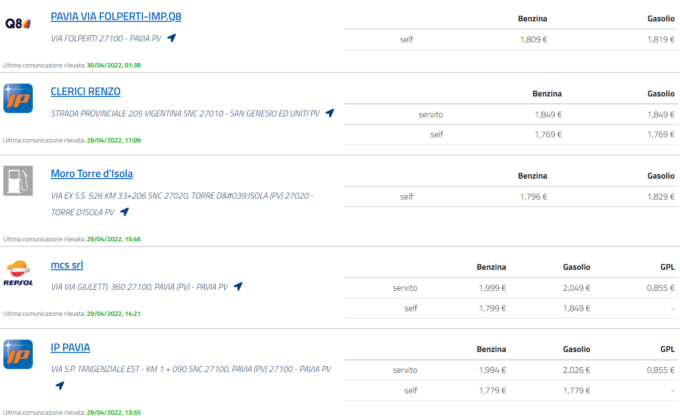Open directions arrow for Clerici Renzo address
The height and width of the screenshot is (418, 680).
tap(330, 113)
